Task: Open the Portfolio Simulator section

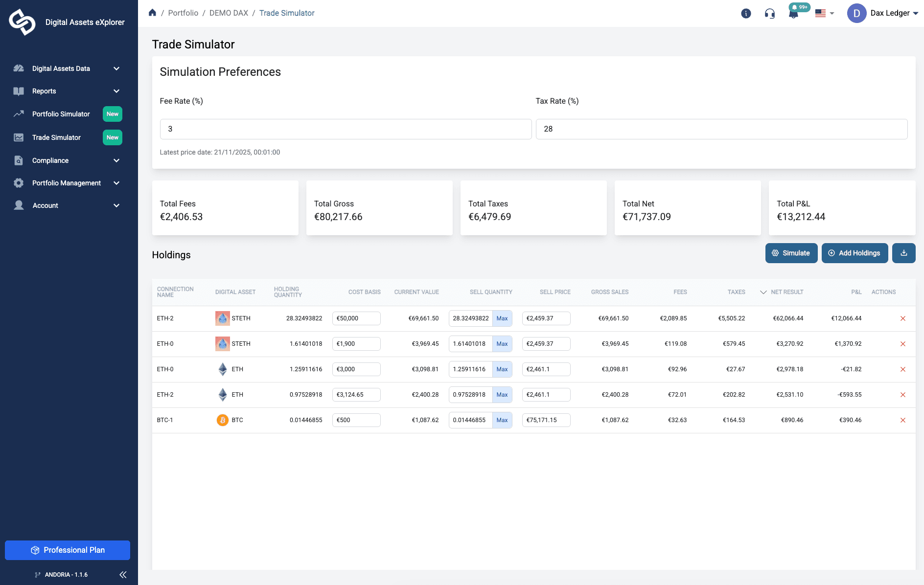Action: (x=61, y=114)
